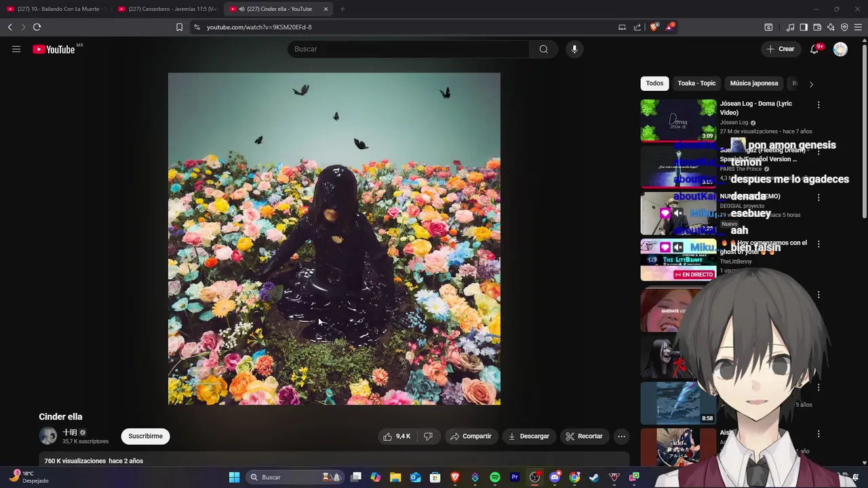The height and width of the screenshot is (488, 868).
Task: Click the 760 K visualizaciones description text
Action: 94,461
